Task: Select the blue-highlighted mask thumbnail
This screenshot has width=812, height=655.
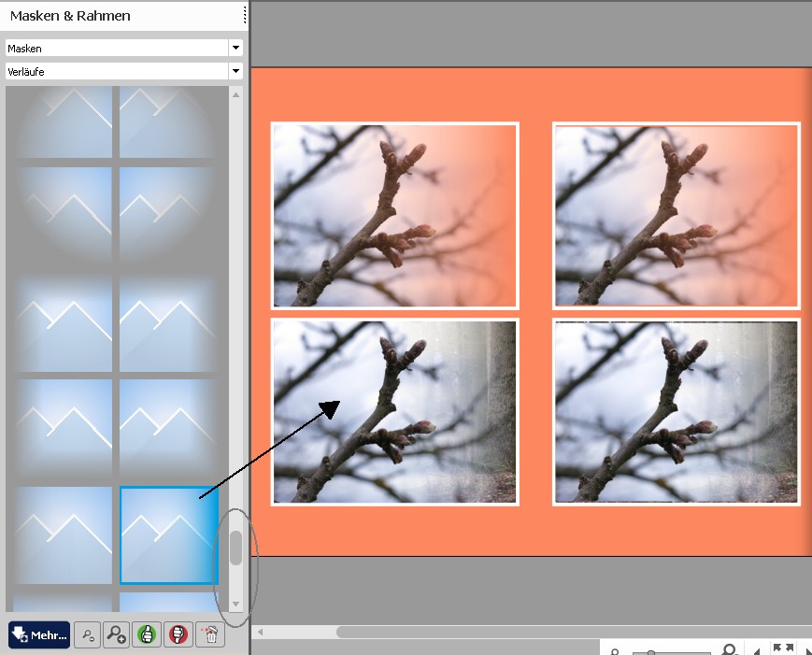Action: 169,535
